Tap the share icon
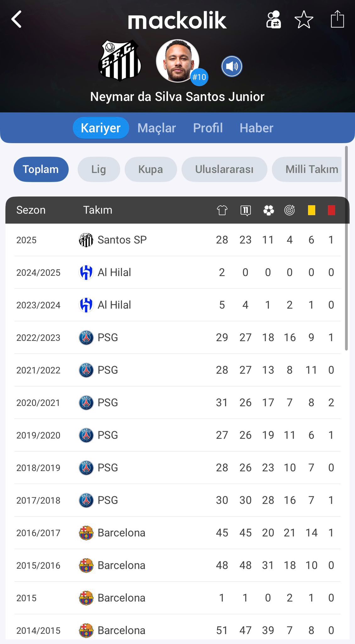Image resolution: width=355 pixels, height=644 pixels. 337,19
